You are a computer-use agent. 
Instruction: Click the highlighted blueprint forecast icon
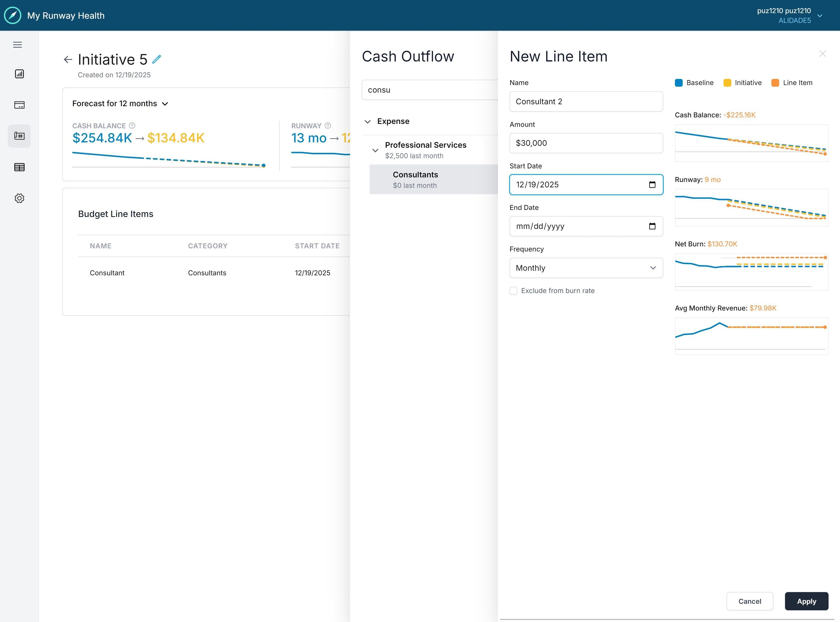[x=19, y=136]
